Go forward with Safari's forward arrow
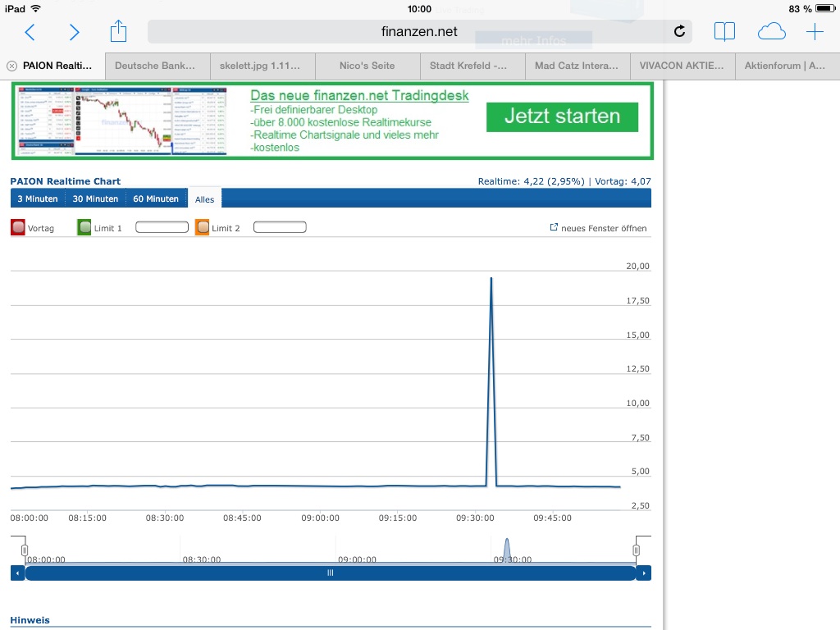This screenshot has height=630, width=840. coord(75,32)
